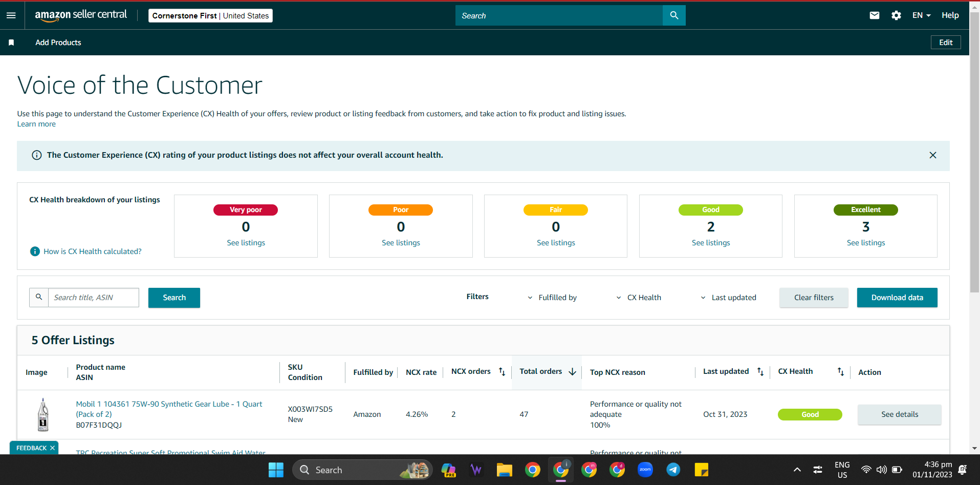Open File Explorer from the taskbar
This screenshot has height=485, width=980.
click(505, 470)
